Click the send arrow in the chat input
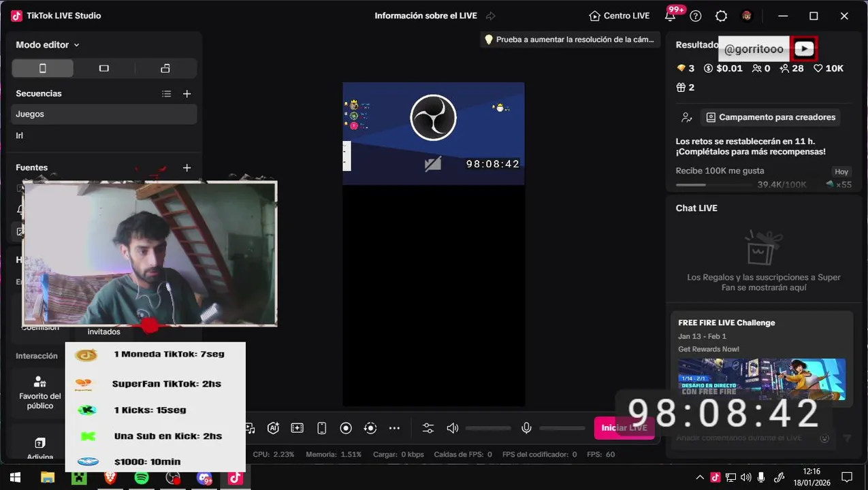 pyautogui.click(x=847, y=438)
